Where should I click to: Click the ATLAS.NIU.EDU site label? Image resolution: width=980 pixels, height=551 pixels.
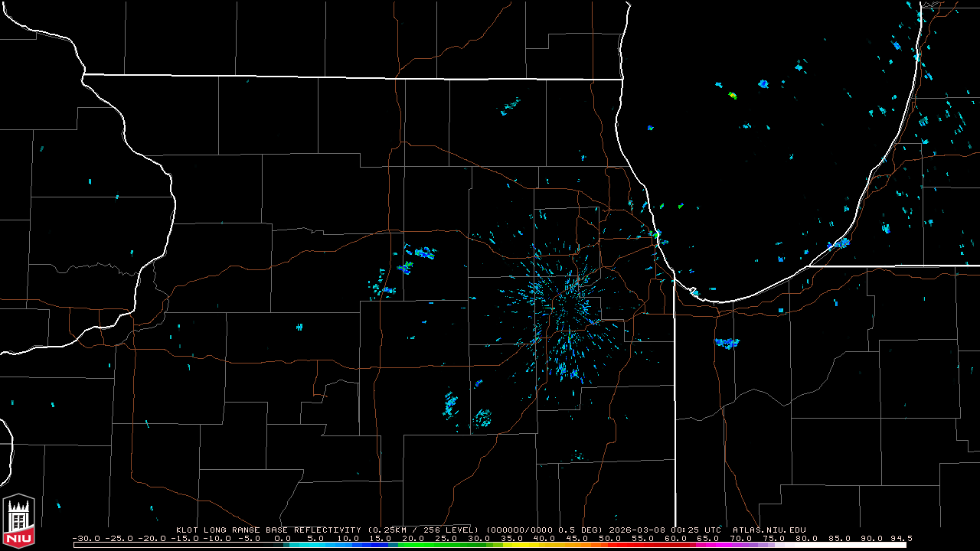(769, 530)
